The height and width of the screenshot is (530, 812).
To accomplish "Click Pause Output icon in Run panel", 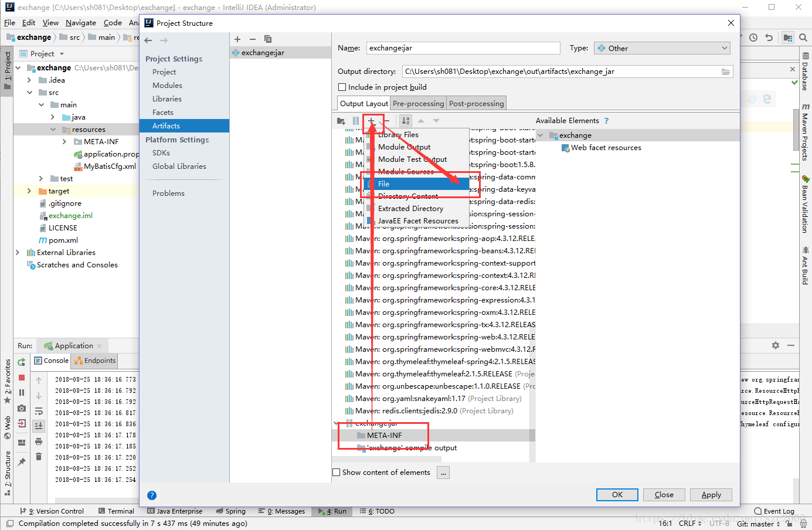I will click(22, 393).
